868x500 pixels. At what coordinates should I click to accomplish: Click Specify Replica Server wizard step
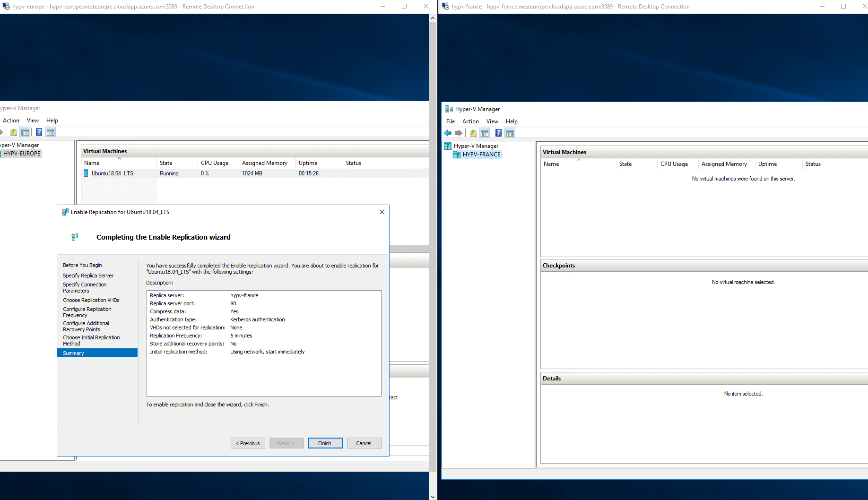[88, 276]
